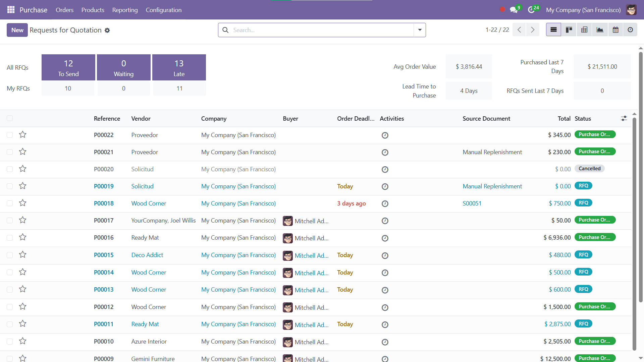Expand the search filters dropdown
644x362 pixels.
click(x=419, y=30)
